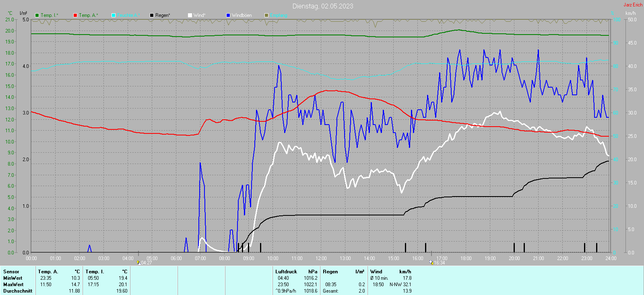The image size is (644, 295).
Task: Click the sun marker icon at 16:34
Action: pos(431,263)
